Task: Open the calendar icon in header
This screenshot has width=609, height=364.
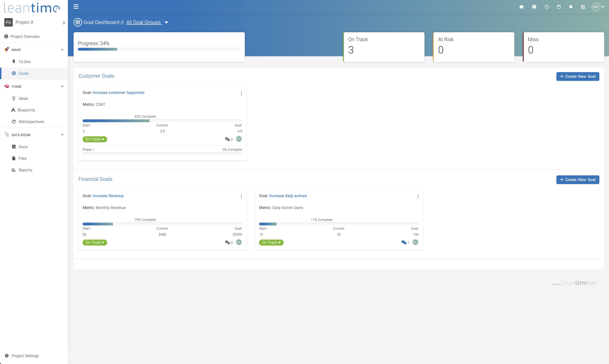Action: click(x=559, y=7)
